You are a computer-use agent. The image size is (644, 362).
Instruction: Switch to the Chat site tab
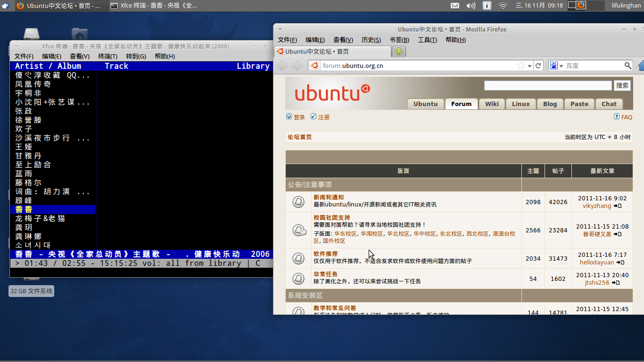click(609, 104)
